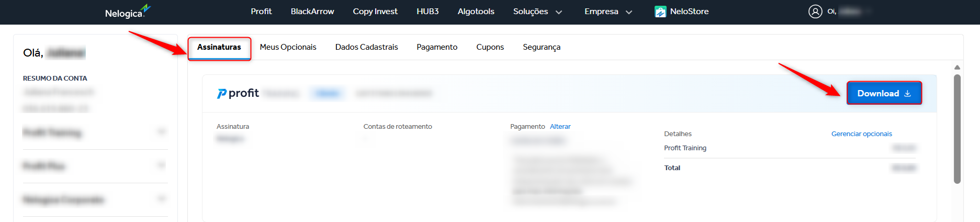
Task: Click the Profit Training details row
Action: pos(790,148)
